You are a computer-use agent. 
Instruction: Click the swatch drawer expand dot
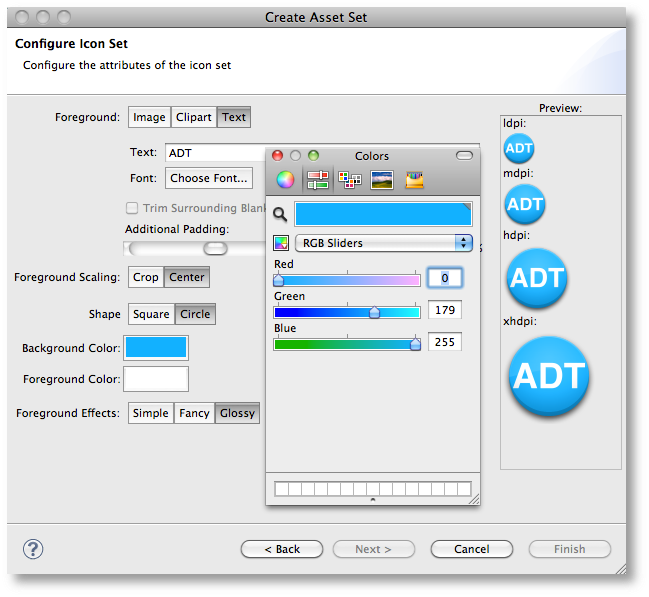(373, 500)
